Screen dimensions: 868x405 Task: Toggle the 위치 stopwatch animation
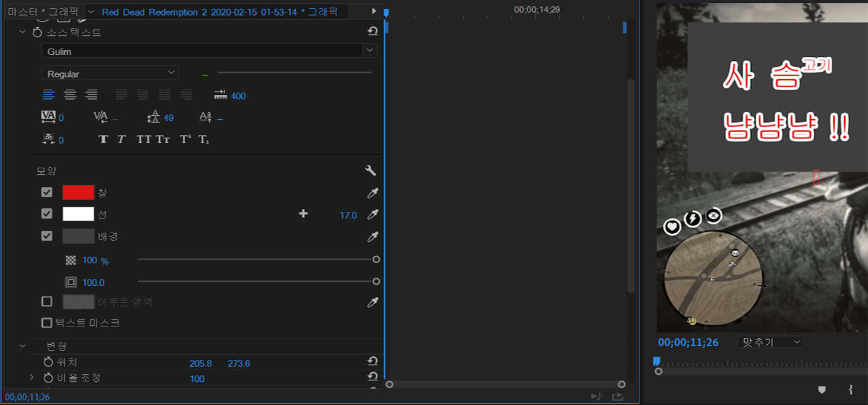pyautogui.click(x=49, y=362)
